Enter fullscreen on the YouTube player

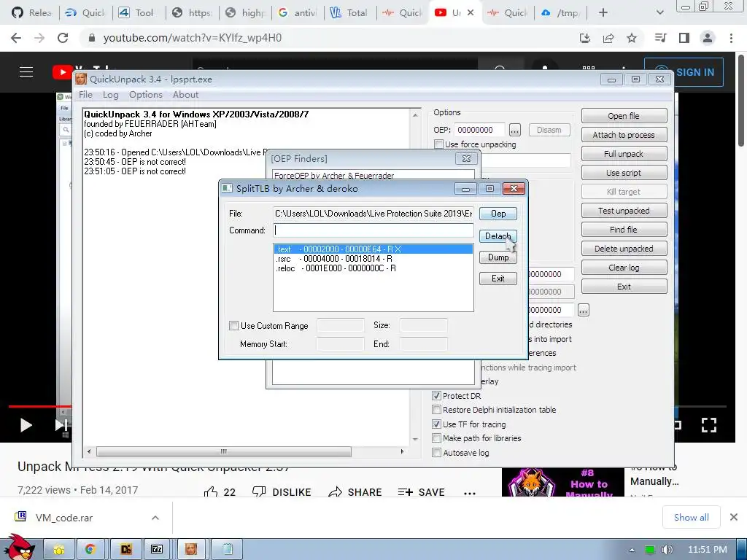pos(709,425)
